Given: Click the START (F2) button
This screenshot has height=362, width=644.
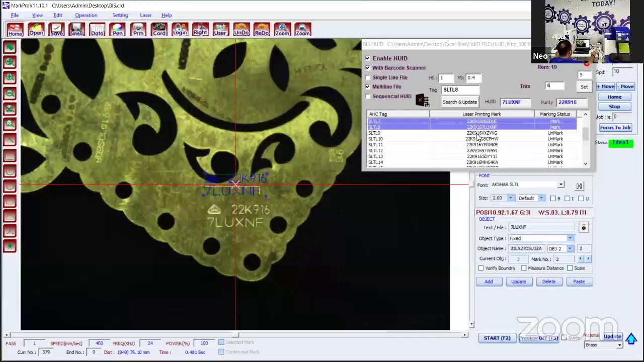Looking at the screenshot, I should click(x=497, y=338).
